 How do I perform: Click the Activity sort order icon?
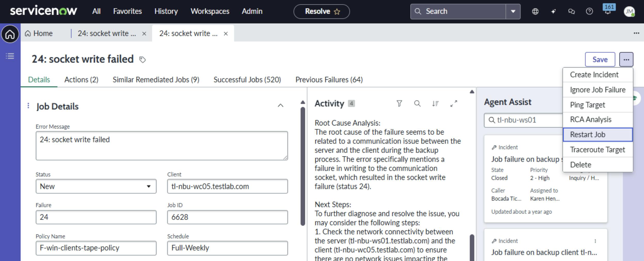(435, 104)
